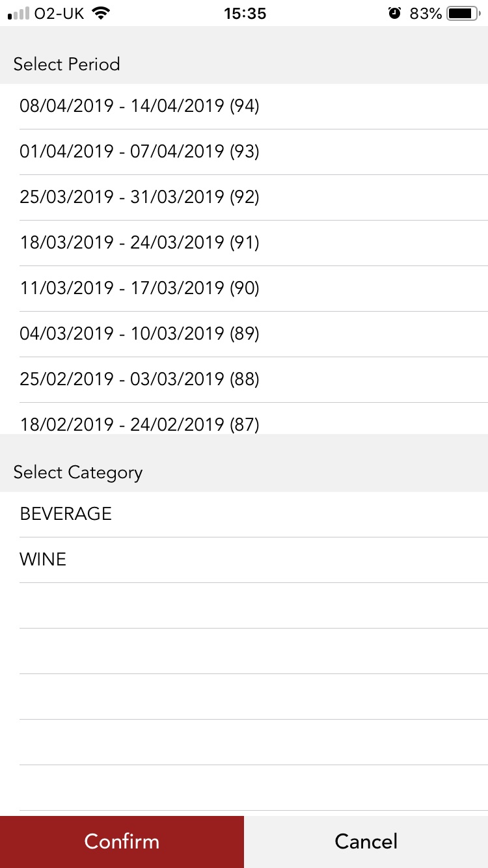488x868 pixels.
Task: Choose period 01/04/2019 - 07/04/2019 (93)
Action: 139,152
